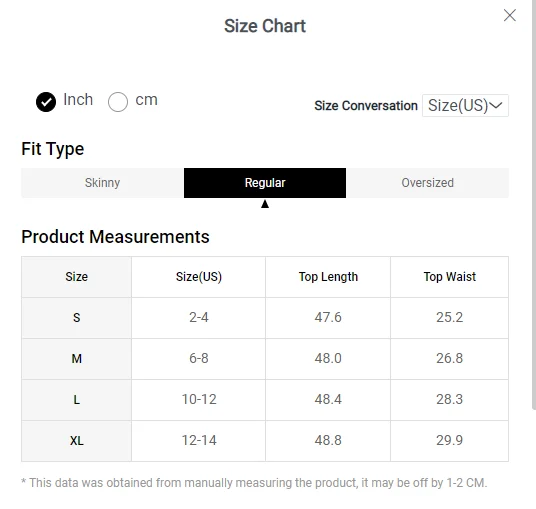The height and width of the screenshot is (509, 536).
Task: Click the black triangle pointer under Regular
Action: pos(265,204)
